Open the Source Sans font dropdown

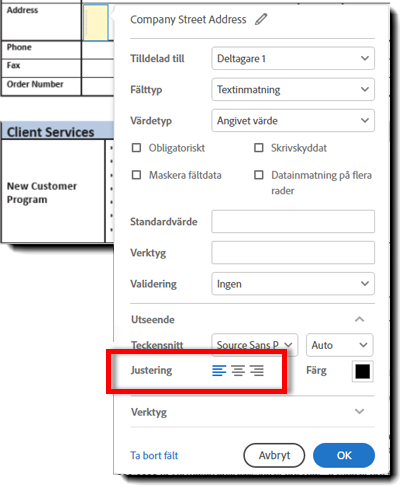pos(255,345)
